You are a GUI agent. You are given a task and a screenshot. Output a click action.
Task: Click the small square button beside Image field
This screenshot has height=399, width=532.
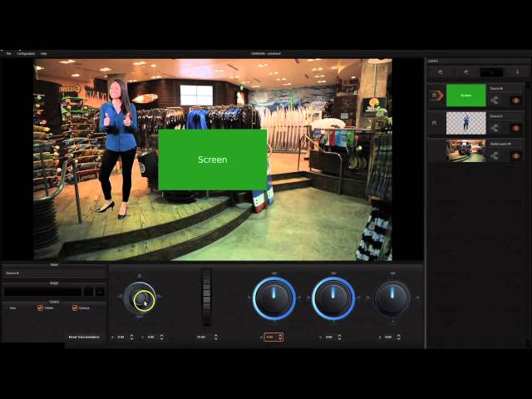(89, 291)
